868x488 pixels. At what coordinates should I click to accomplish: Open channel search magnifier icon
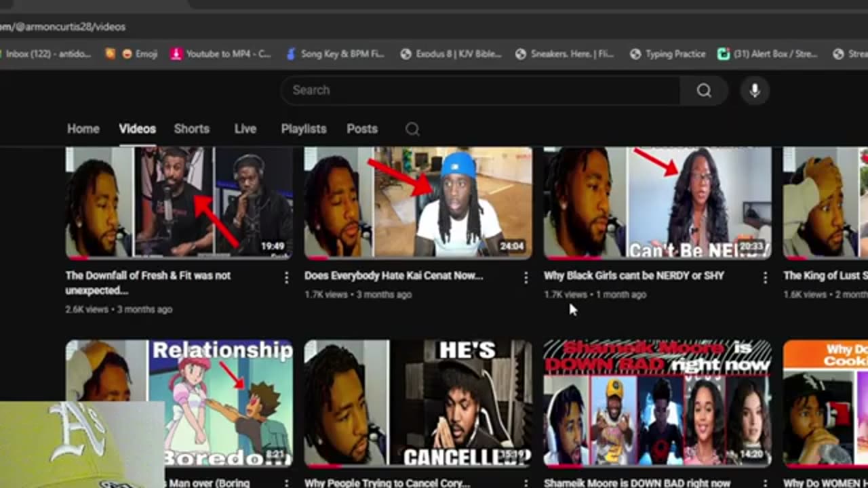[x=412, y=129]
